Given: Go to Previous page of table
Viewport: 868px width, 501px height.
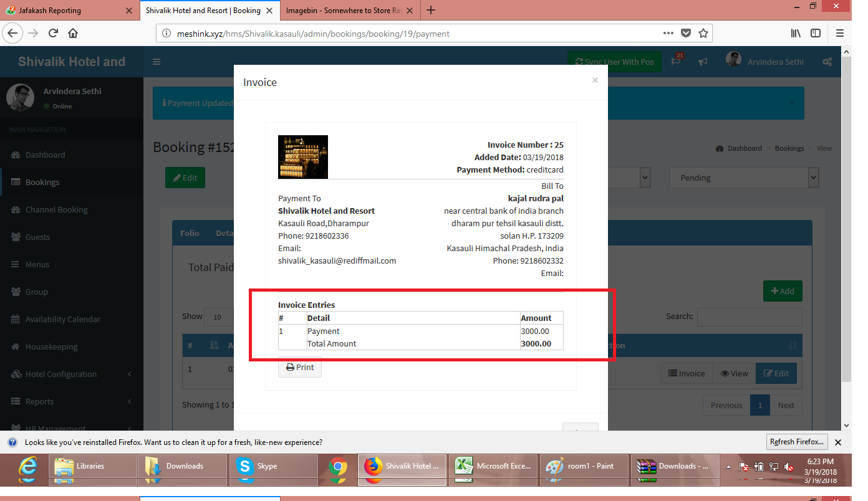Looking at the screenshot, I should pyautogui.click(x=726, y=405).
